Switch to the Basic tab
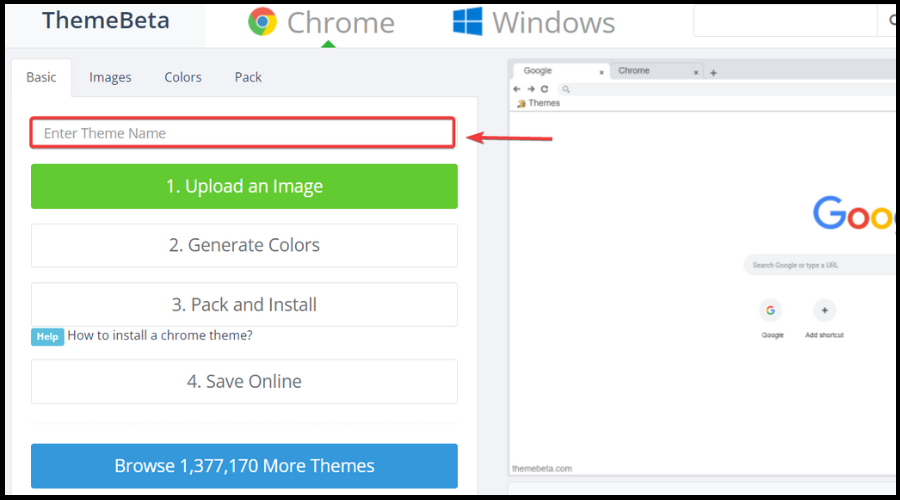The height and width of the screenshot is (500, 900). pyautogui.click(x=41, y=77)
